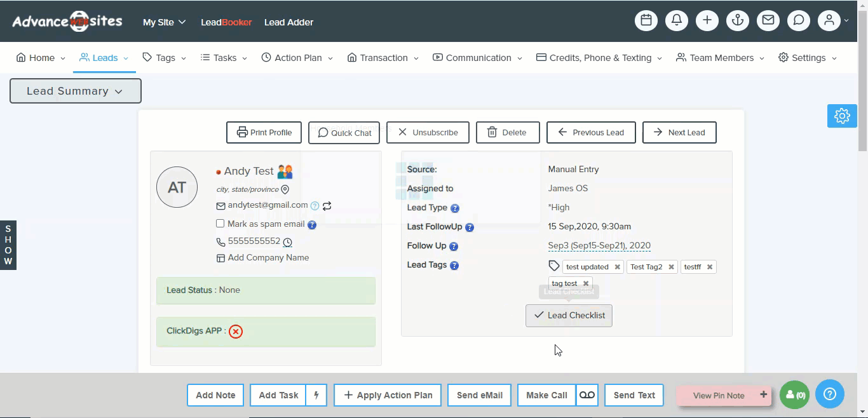The height and width of the screenshot is (418, 868).
Task: Click the red X ClickDigs APP icon
Action: (x=236, y=332)
